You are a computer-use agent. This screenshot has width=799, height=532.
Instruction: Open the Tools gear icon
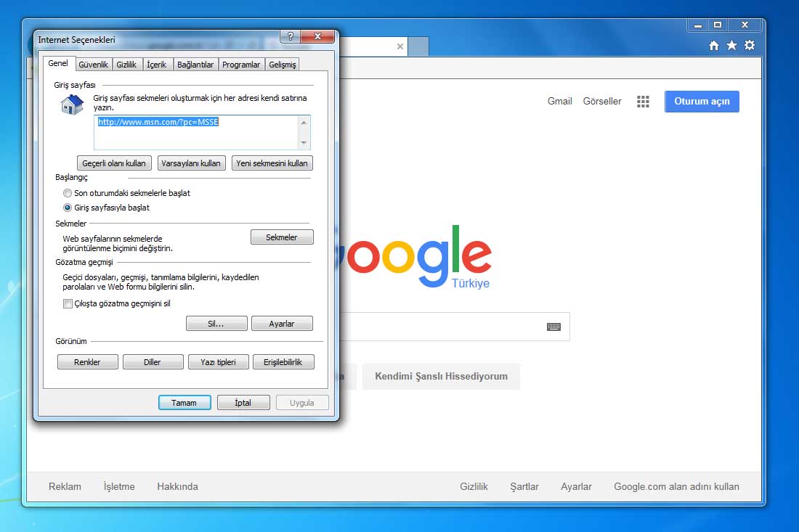750,46
